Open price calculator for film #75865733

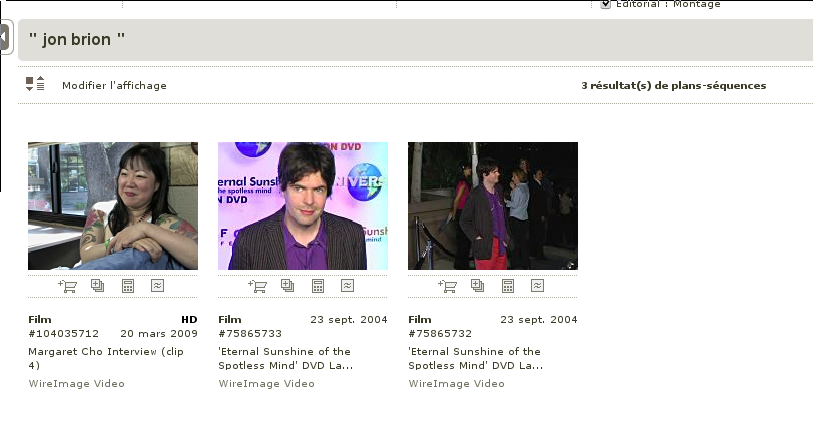click(317, 286)
